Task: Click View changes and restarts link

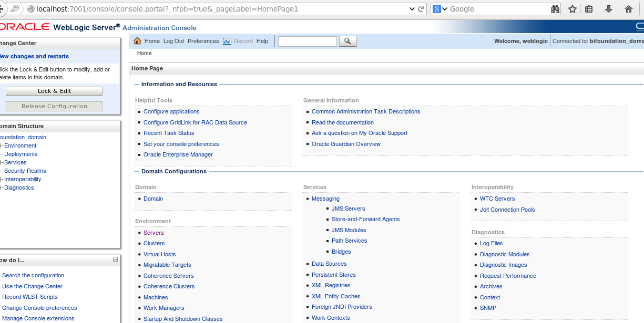Action: [34, 56]
